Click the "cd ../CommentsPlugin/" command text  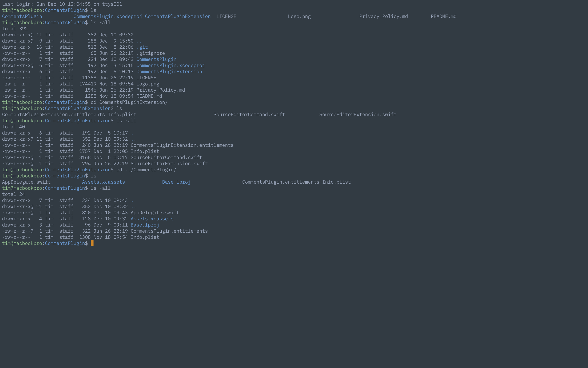147,170
